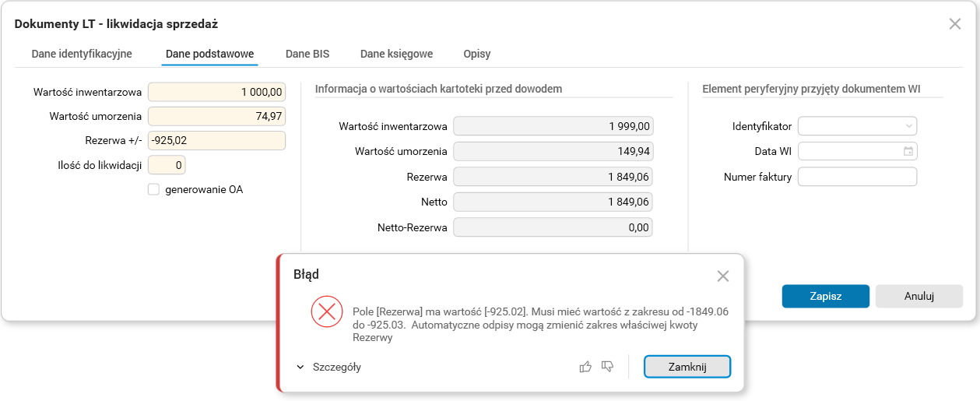Click the Ilość do likwidacji field
This screenshot has width=980, height=401.
pos(167,165)
